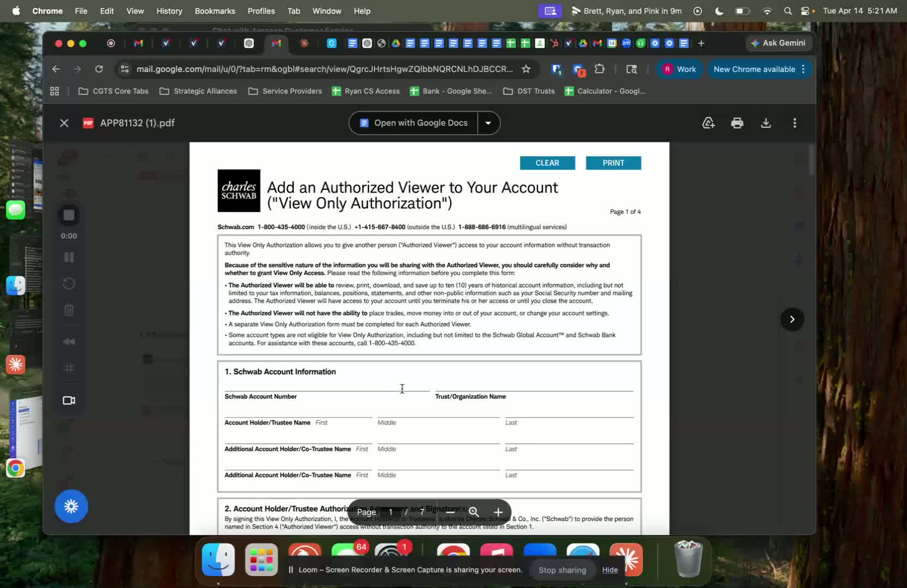Open Control Center in the menu bar
This screenshot has height=588, width=907.
(805, 11)
